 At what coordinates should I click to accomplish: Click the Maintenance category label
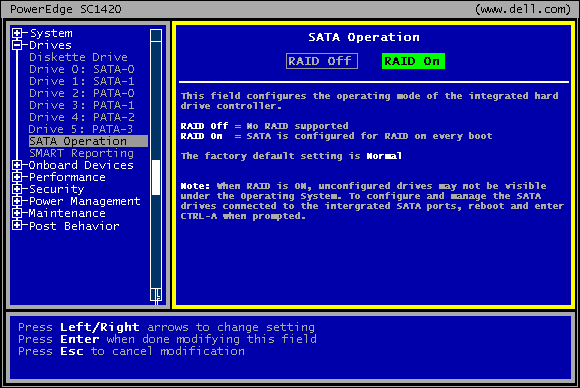67,213
